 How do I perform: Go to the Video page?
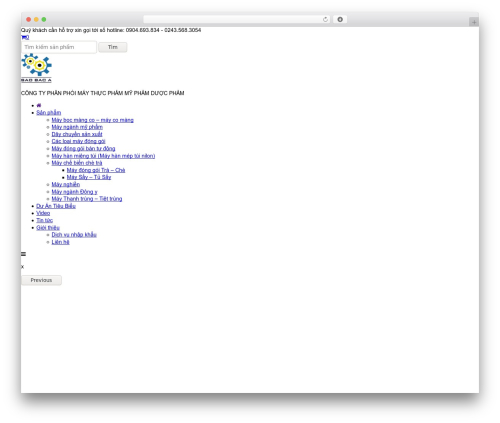tap(43, 213)
